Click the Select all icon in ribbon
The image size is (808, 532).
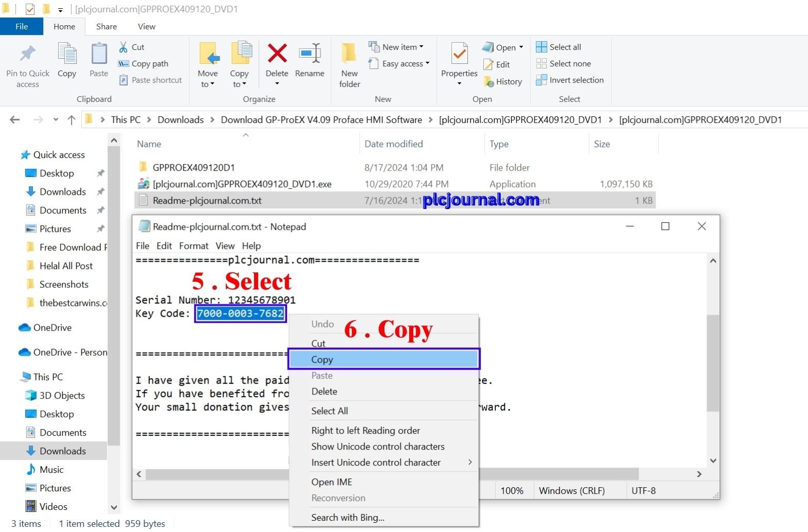point(541,47)
